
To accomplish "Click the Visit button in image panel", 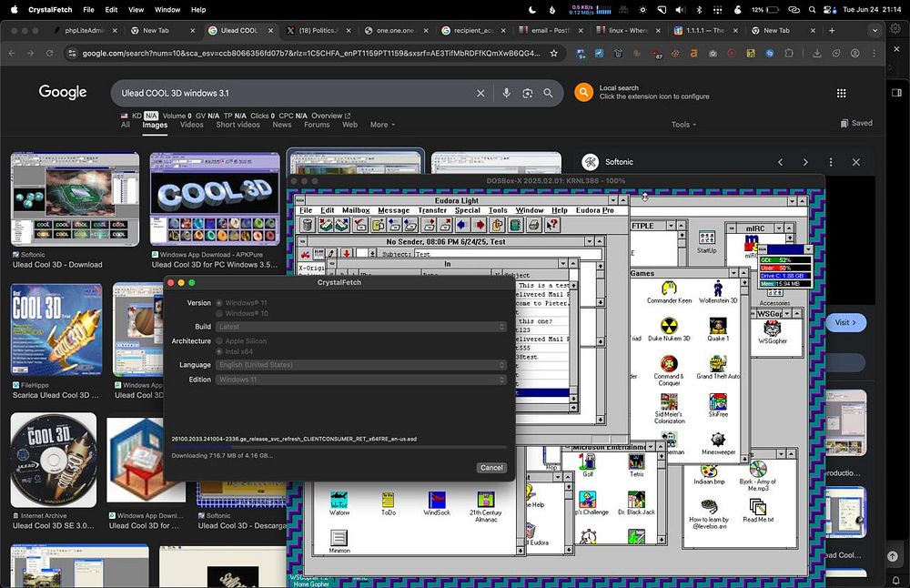I will (846, 322).
